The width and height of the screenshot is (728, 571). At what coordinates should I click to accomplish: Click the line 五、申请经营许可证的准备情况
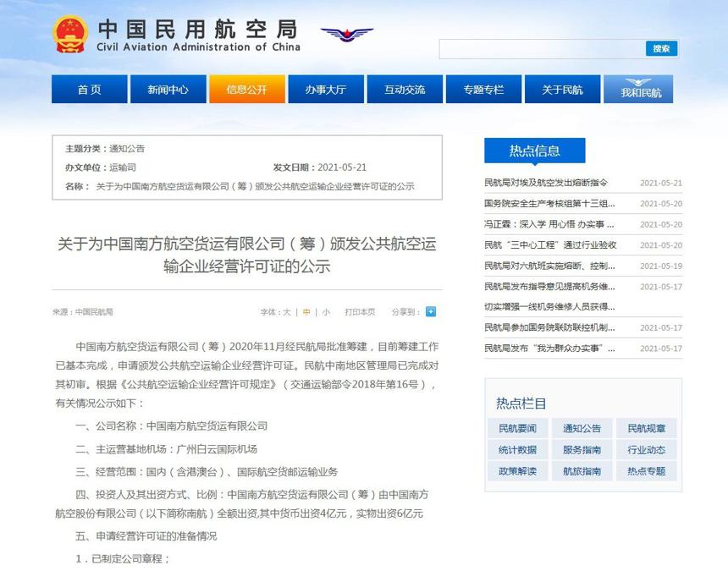click(x=146, y=536)
